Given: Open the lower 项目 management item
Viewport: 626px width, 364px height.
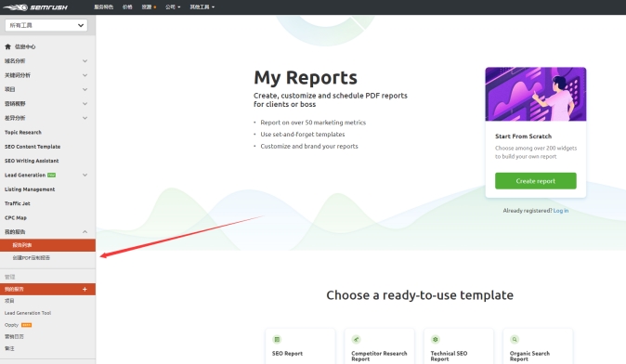Looking at the screenshot, I should click(9, 301).
